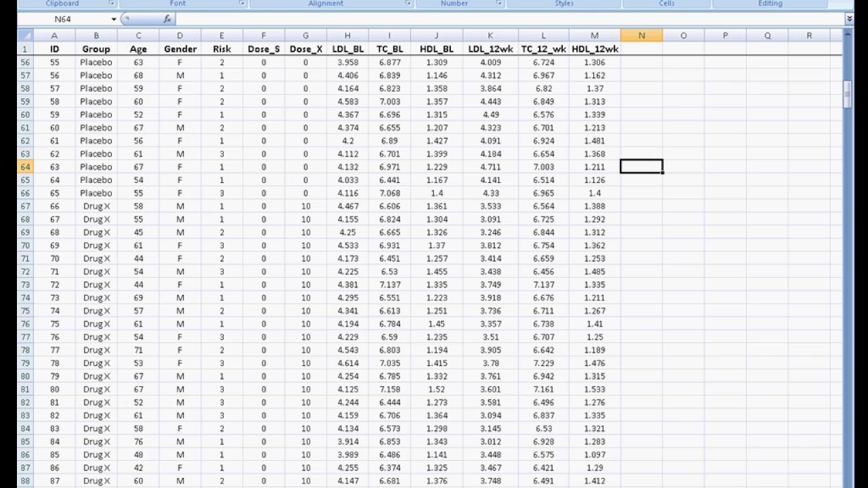Click the LDL_BL header cell

click(x=347, y=49)
